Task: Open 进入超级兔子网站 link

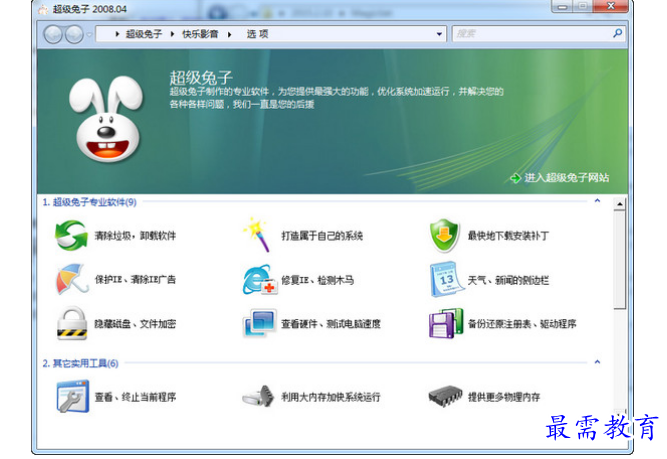Action: [567, 178]
